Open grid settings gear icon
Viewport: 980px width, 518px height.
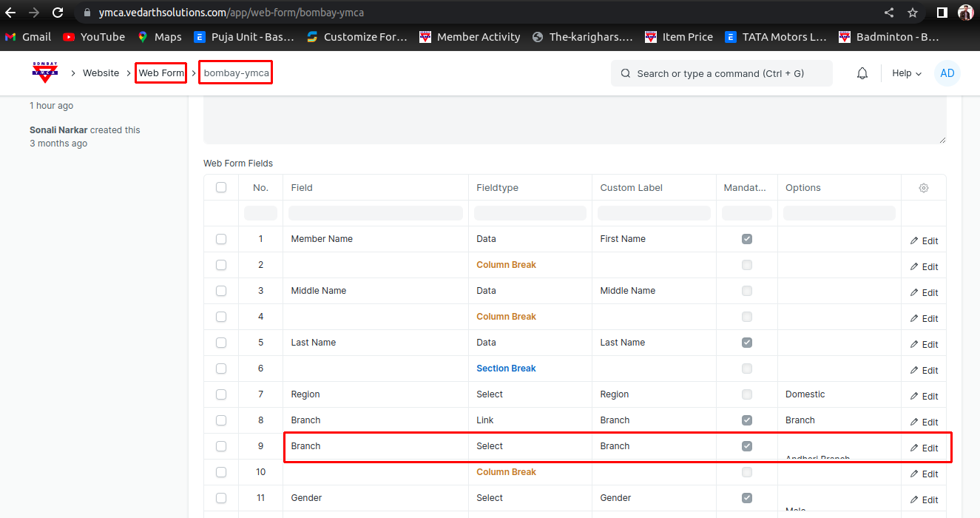coord(923,188)
